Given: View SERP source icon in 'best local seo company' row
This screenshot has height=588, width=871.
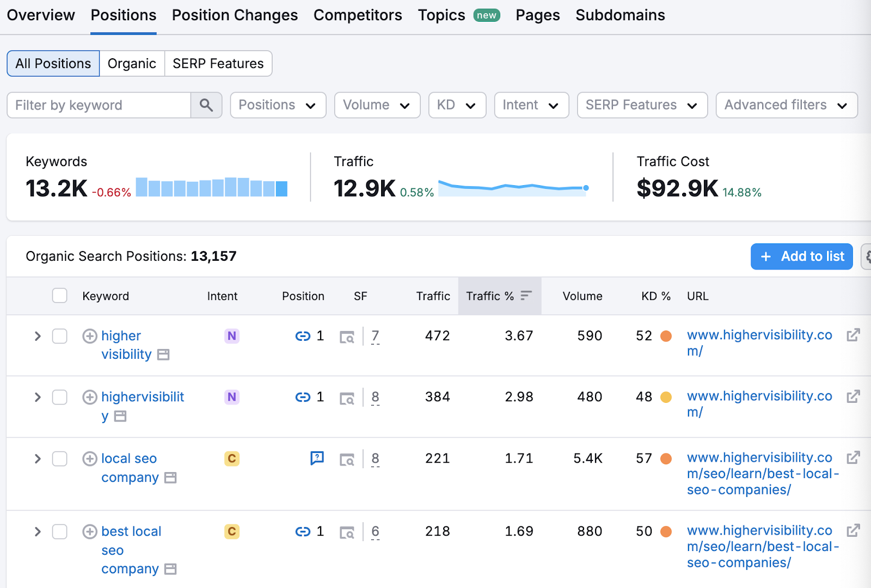Looking at the screenshot, I should point(347,532).
